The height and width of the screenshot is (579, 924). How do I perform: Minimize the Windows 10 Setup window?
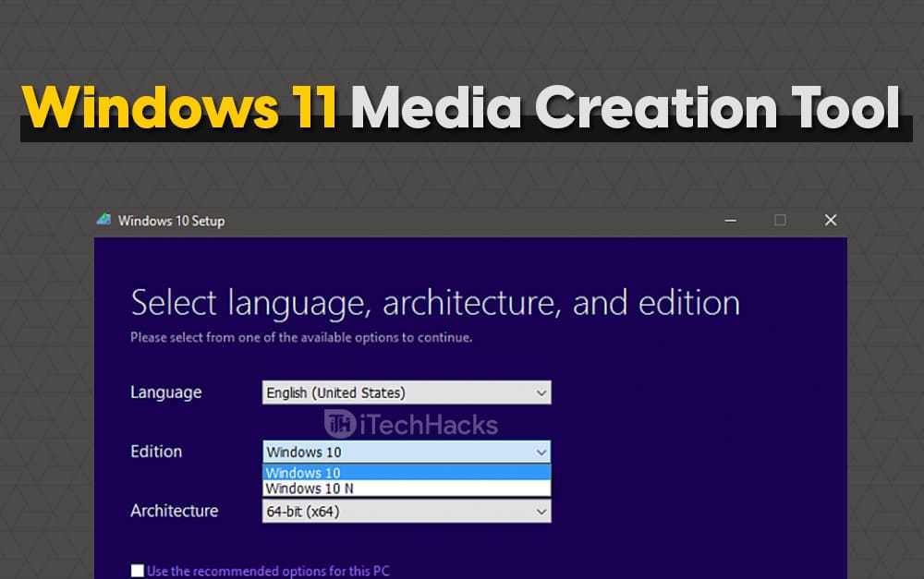pos(730,221)
